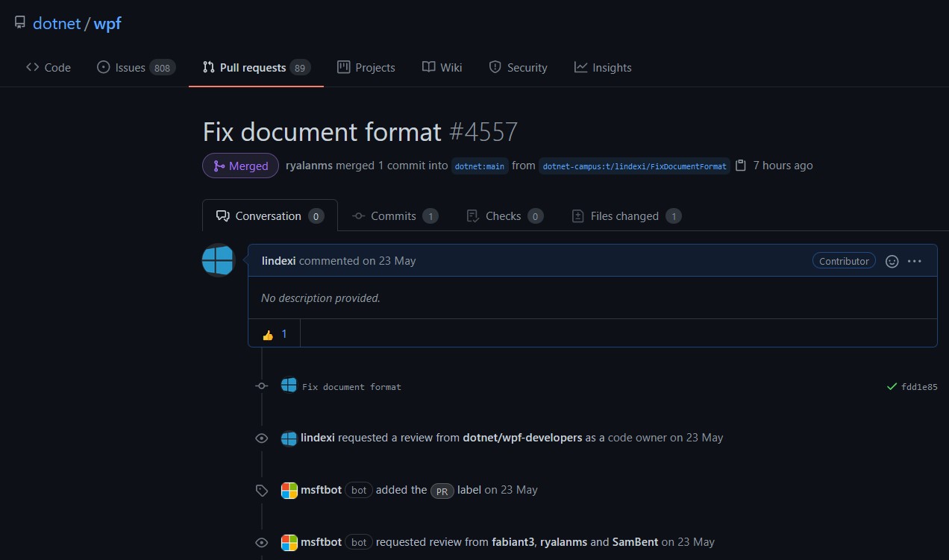Screen dimensions: 949x560
Task: Click the dotnet organization link
Action: tap(57, 24)
